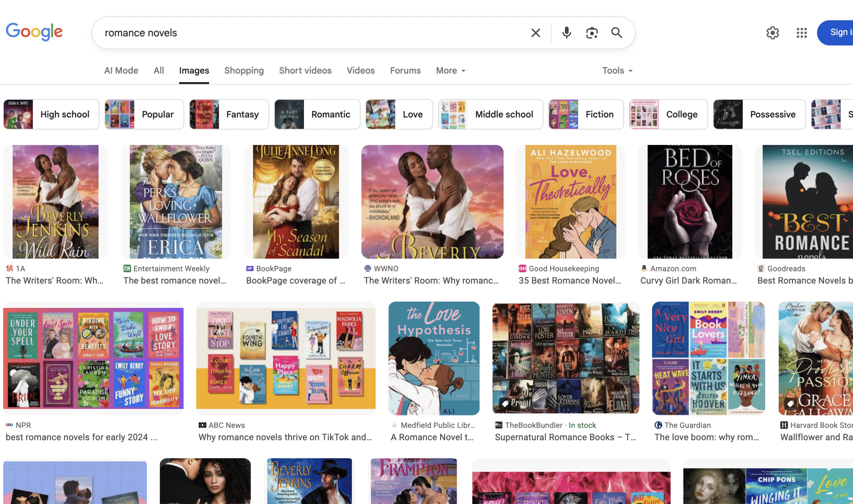Expand the Tools dropdown
The image size is (853, 504).
(617, 71)
